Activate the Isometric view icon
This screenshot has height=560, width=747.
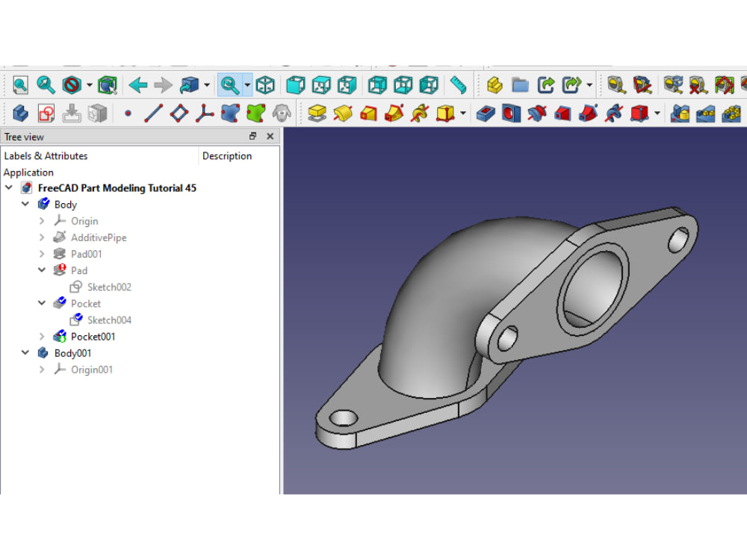265,85
